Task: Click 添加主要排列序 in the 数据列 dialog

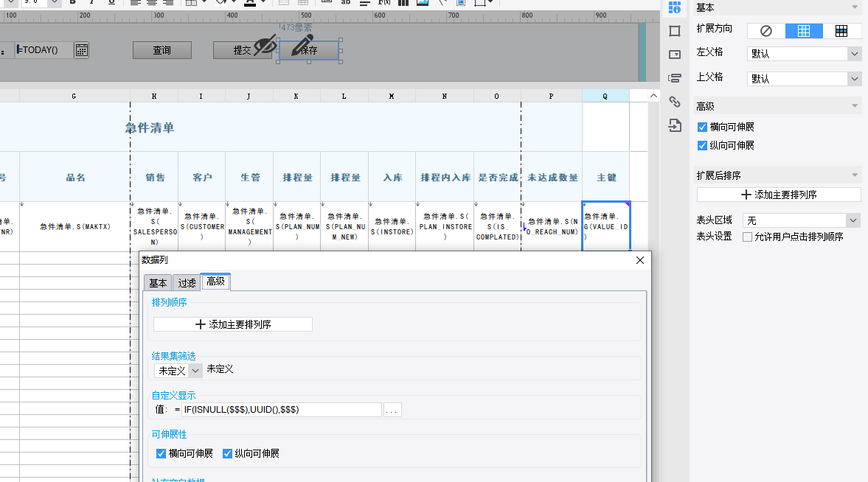Action: (x=233, y=324)
